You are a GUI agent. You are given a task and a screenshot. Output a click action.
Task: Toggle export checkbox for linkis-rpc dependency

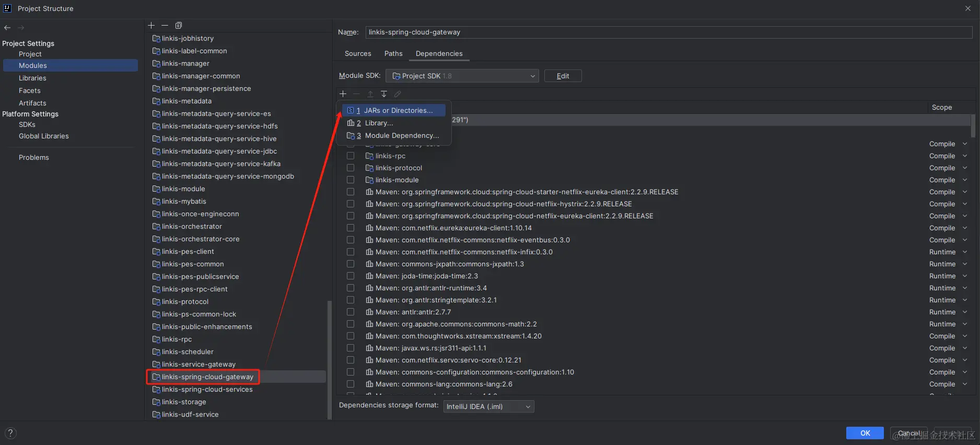pyautogui.click(x=351, y=156)
